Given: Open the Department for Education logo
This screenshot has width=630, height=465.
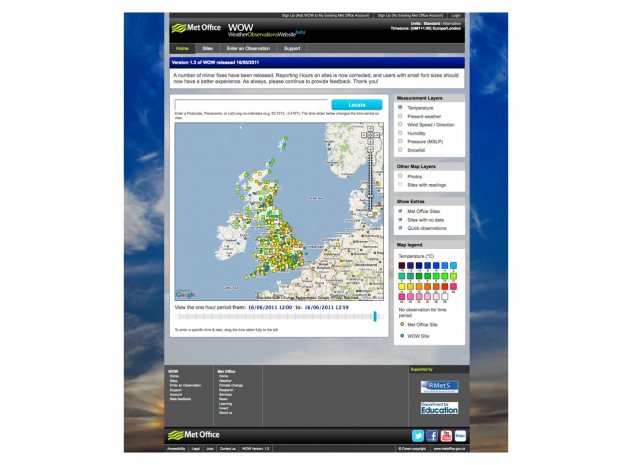Looking at the screenshot, I should coord(439,408).
